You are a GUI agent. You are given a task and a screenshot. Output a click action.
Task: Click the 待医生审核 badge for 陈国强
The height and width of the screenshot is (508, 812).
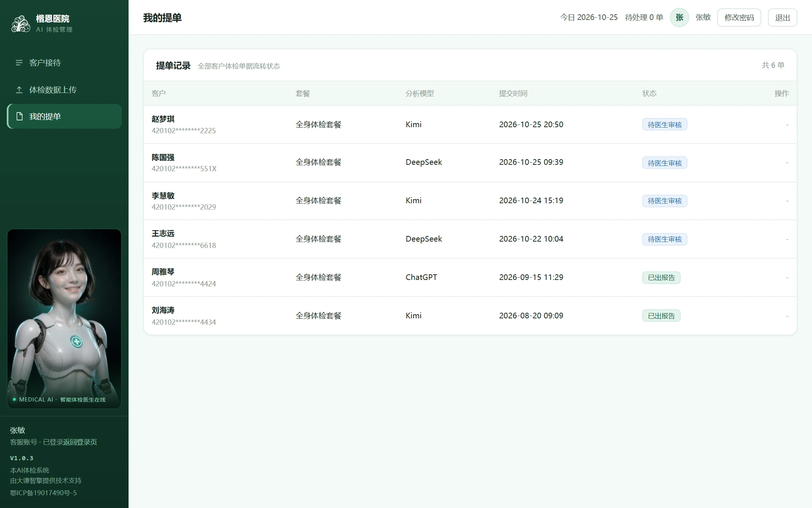tap(665, 163)
